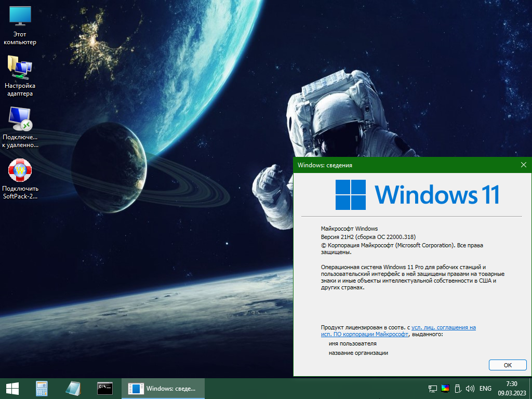
Task: Click the Версия 21H2 (сборка ОС 22000.318) text
Action: tap(368, 237)
